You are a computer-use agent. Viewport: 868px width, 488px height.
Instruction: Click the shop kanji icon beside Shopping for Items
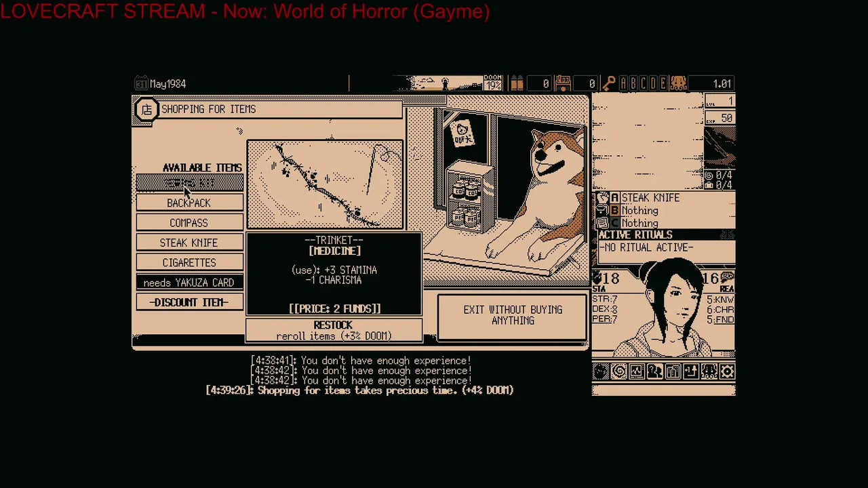click(x=146, y=110)
